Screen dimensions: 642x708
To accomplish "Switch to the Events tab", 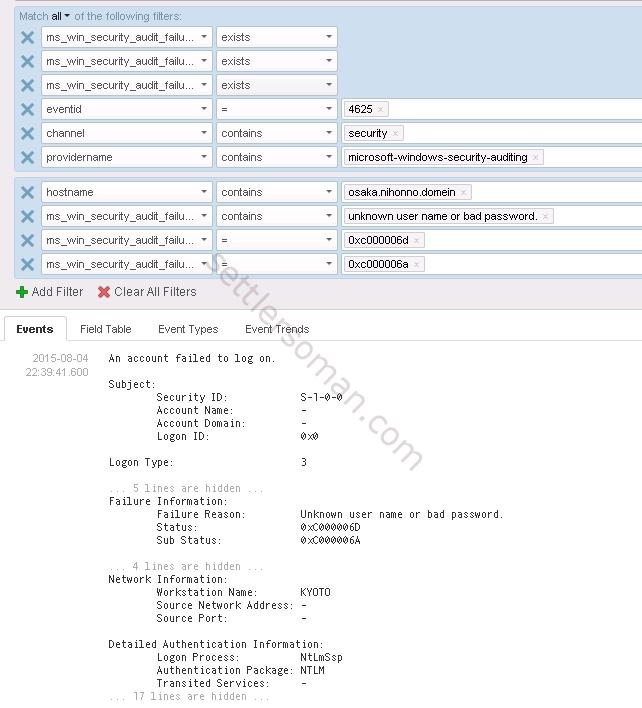I will coord(35,329).
